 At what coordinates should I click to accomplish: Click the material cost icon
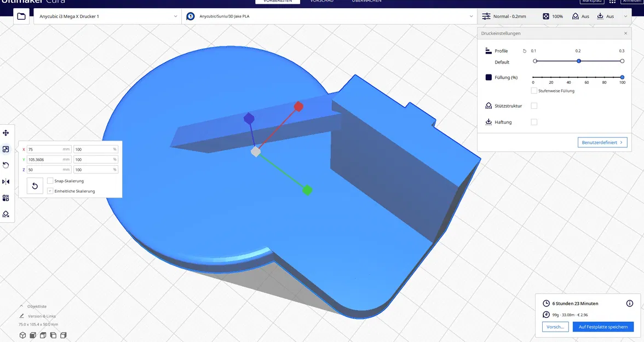coord(547,315)
